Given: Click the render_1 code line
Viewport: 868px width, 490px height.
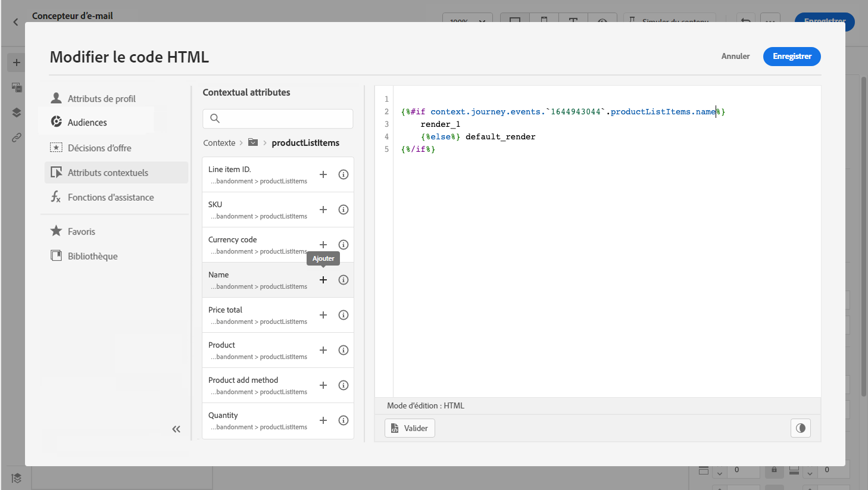Looking at the screenshot, I should 441,124.
